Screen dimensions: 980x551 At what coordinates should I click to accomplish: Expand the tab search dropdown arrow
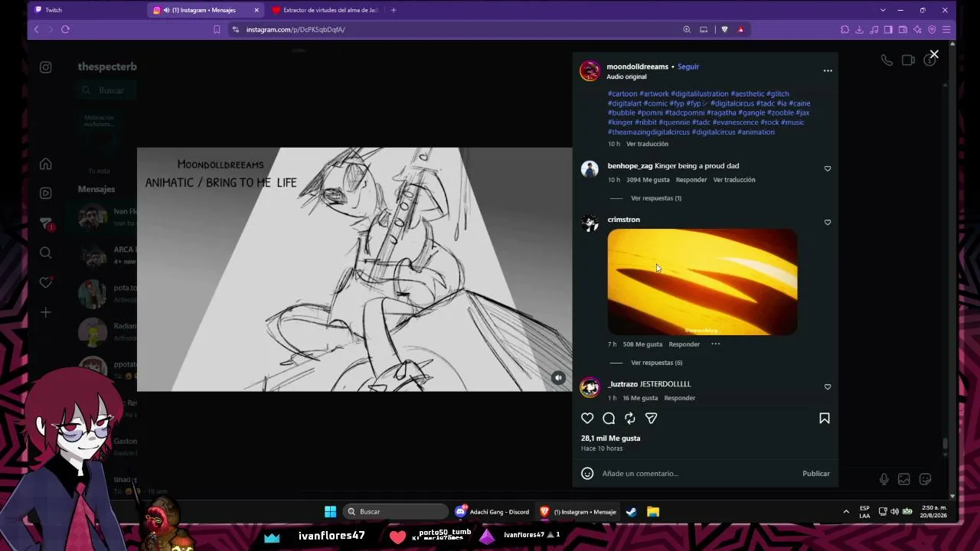coord(883,10)
